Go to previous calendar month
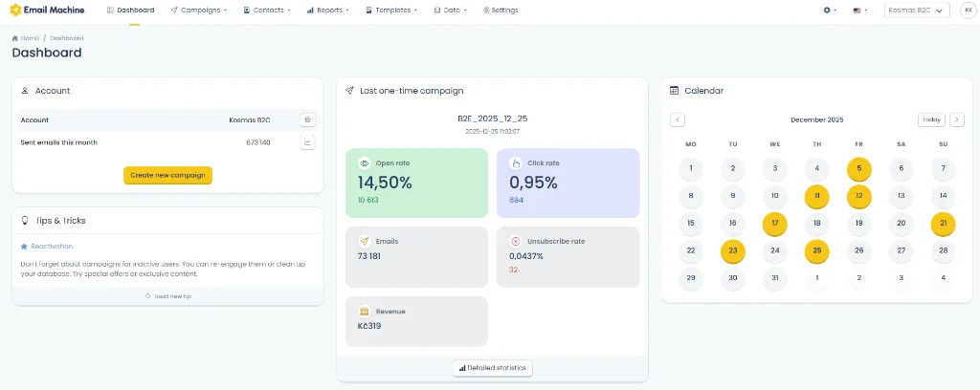 pos(678,119)
